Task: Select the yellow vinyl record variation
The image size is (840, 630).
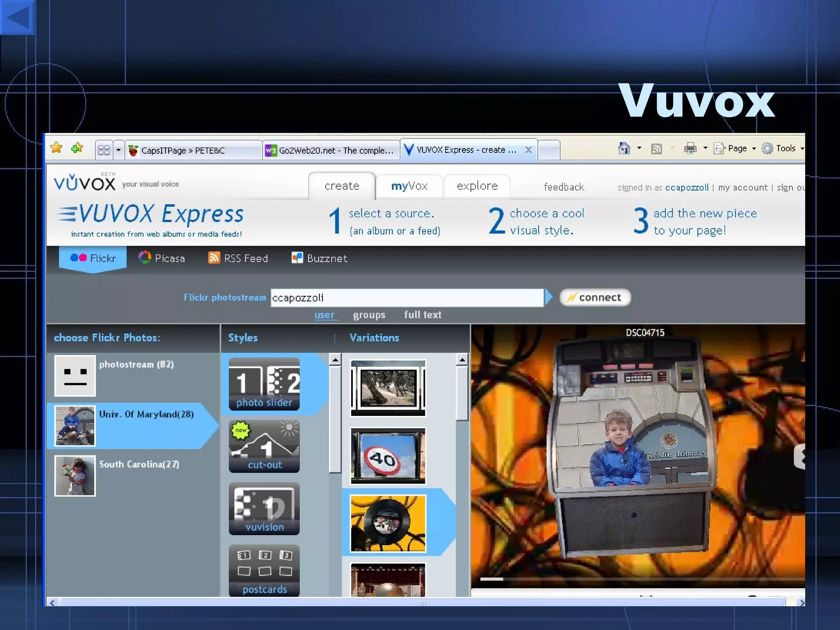Action: (x=388, y=523)
